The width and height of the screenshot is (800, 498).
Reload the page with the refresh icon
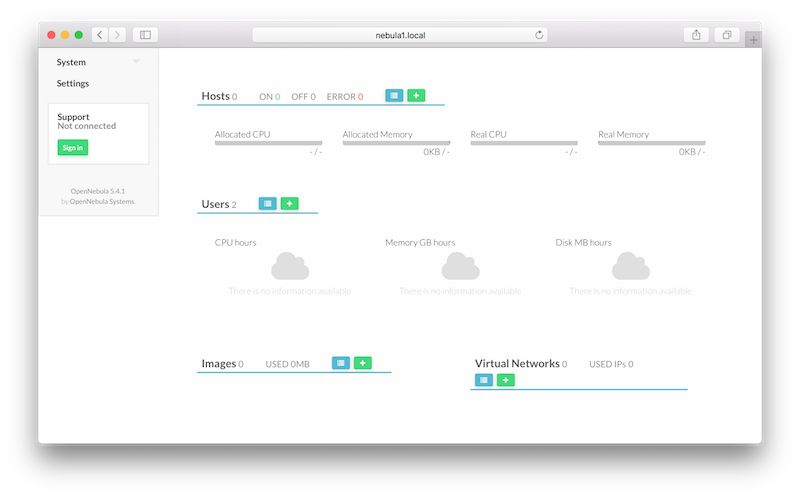[540, 35]
